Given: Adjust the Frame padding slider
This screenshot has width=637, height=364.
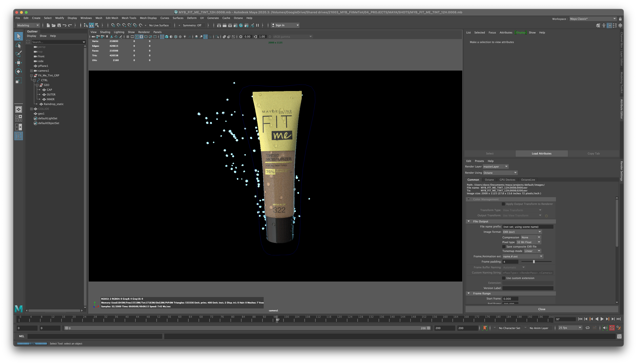Looking at the screenshot, I should [x=534, y=261].
